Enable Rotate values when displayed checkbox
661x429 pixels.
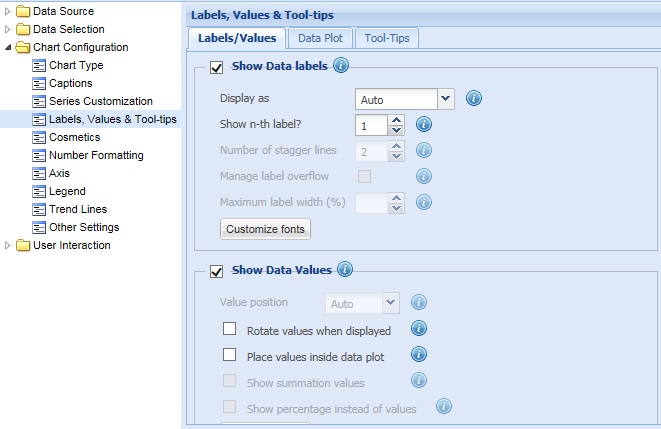pos(230,329)
